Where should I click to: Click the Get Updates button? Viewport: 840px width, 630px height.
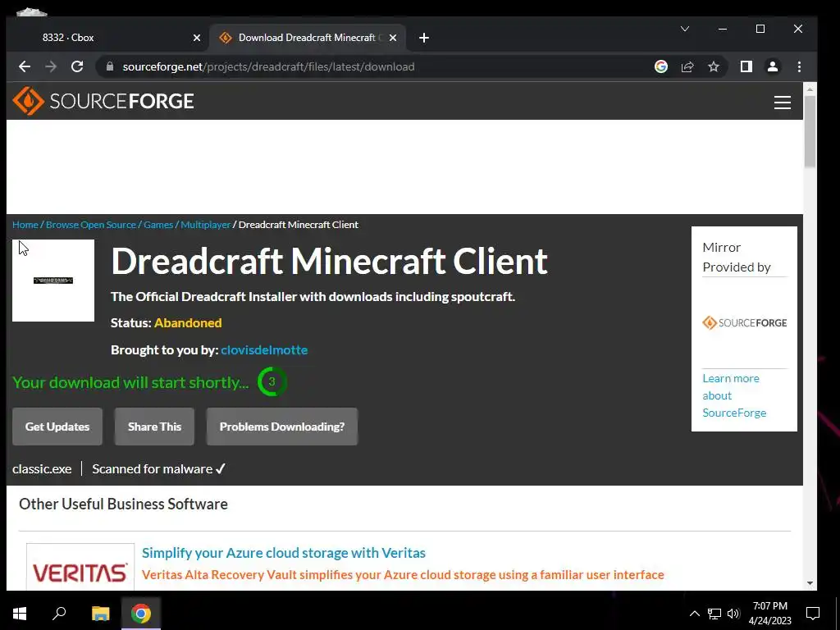pos(57,427)
